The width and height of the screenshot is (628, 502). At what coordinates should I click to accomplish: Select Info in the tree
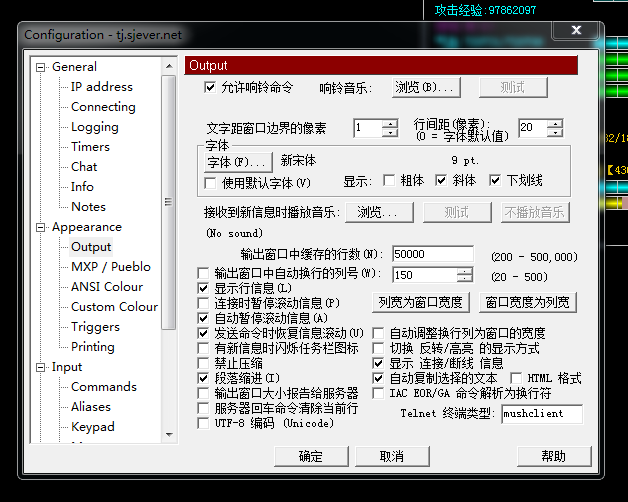pos(82,187)
